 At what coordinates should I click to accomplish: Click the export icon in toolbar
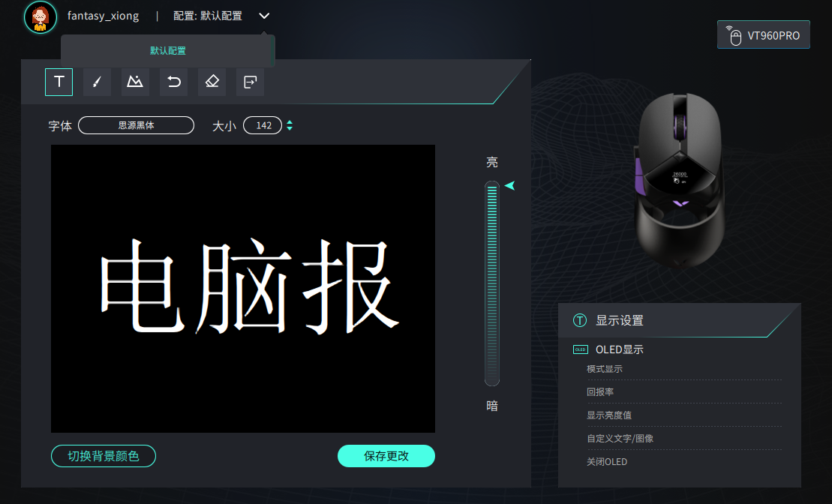point(250,82)
